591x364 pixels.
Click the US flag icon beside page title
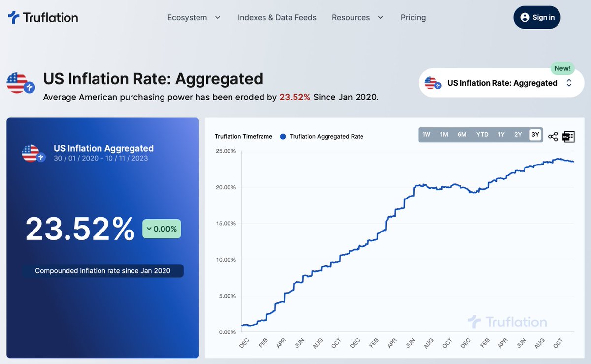pos(20,83)
